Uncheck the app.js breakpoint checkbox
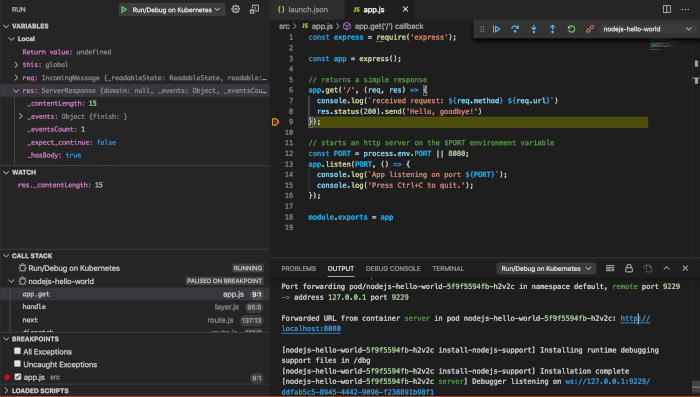 pos(18,377)
